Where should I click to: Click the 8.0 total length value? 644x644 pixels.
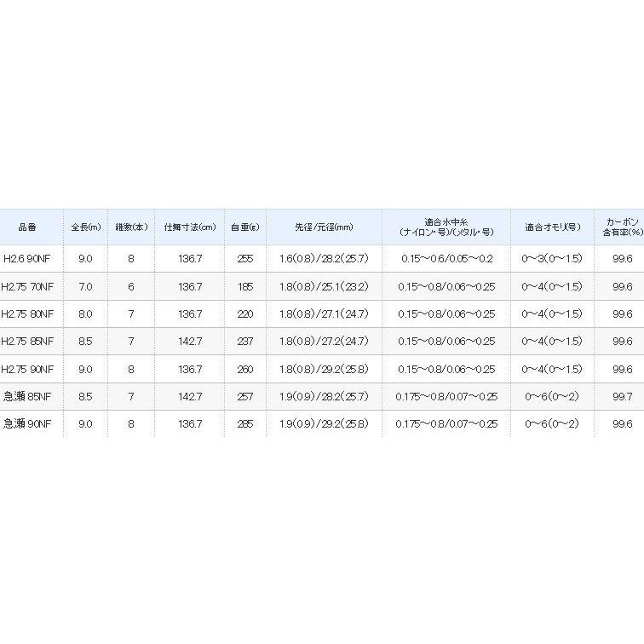85,314
